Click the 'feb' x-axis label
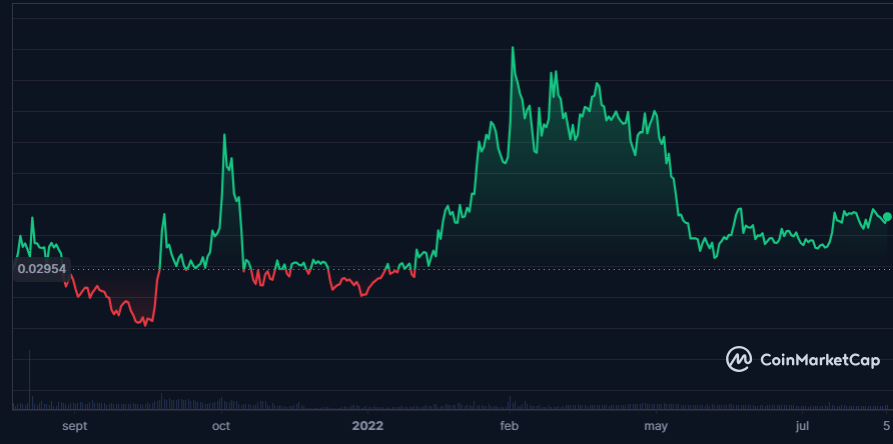The width and height of the screenshot is (893, 444). coord(509,426)
